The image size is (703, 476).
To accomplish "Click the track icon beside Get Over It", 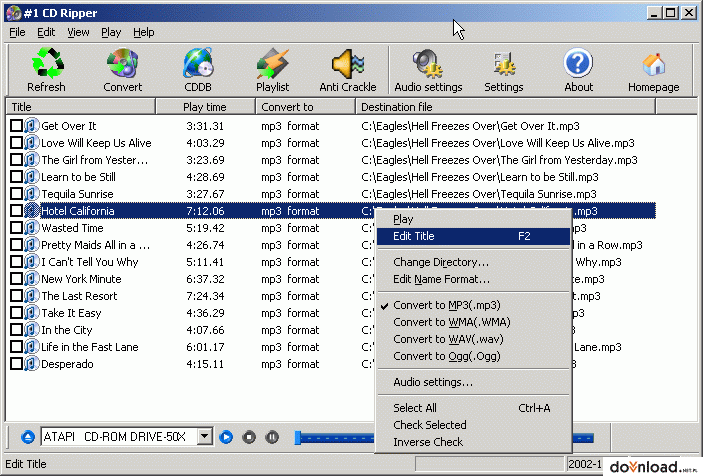I will pos(31,126).
